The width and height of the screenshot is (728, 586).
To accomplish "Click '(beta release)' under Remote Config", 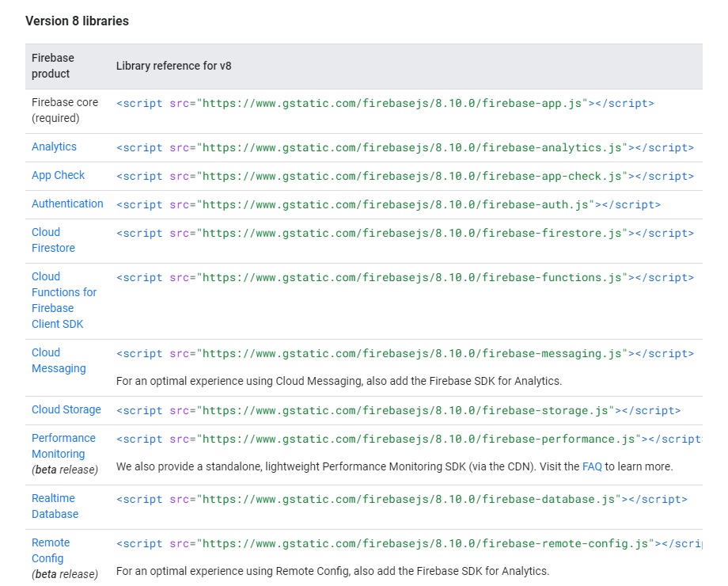I will tap(65, 574).
